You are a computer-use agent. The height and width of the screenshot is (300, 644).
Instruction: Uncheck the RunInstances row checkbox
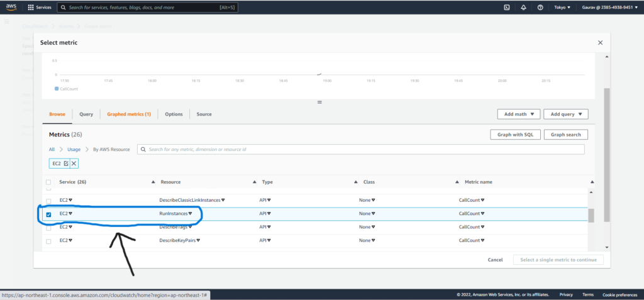click(48, 214)
